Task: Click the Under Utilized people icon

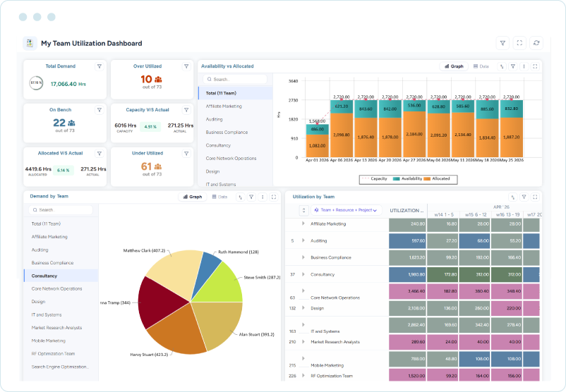Action: pyautogui.click(x=158, y=166)
